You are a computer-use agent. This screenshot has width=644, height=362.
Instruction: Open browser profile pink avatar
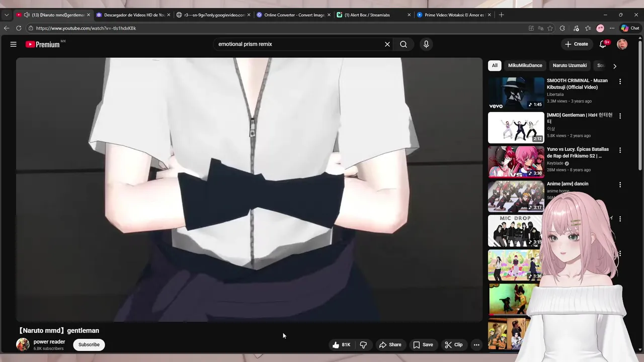coord(600,28)
